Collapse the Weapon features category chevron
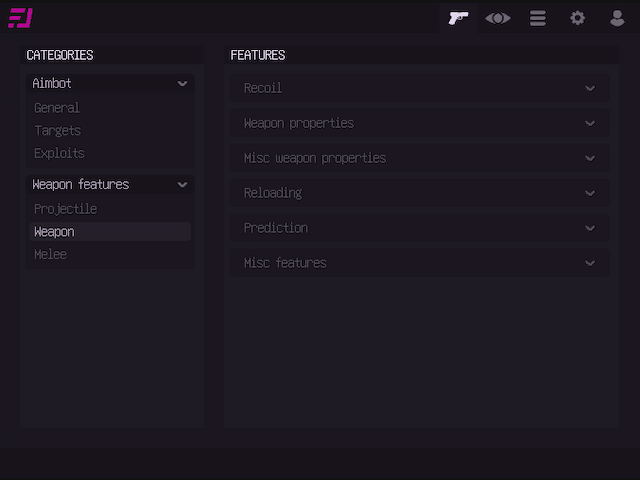 pos(182,185)
